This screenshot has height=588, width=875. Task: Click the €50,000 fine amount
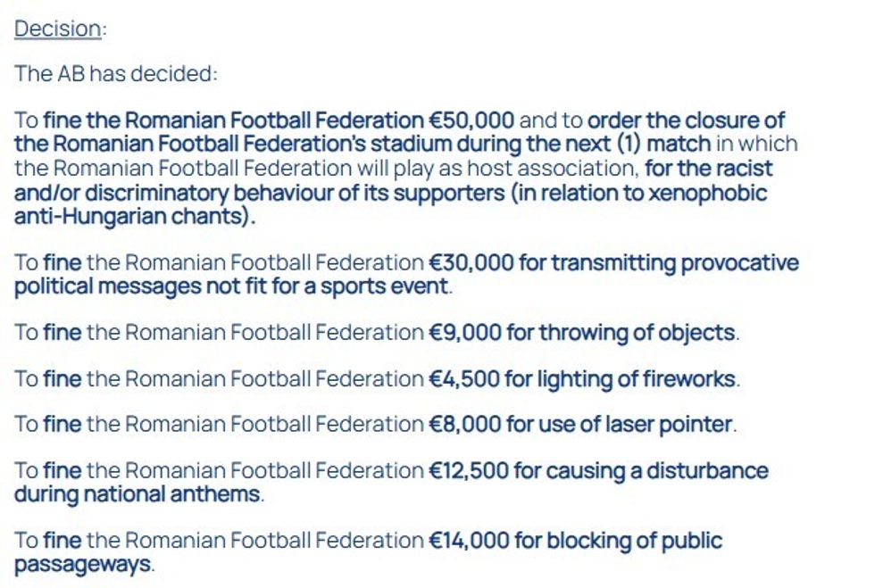[x=471, y=120]
